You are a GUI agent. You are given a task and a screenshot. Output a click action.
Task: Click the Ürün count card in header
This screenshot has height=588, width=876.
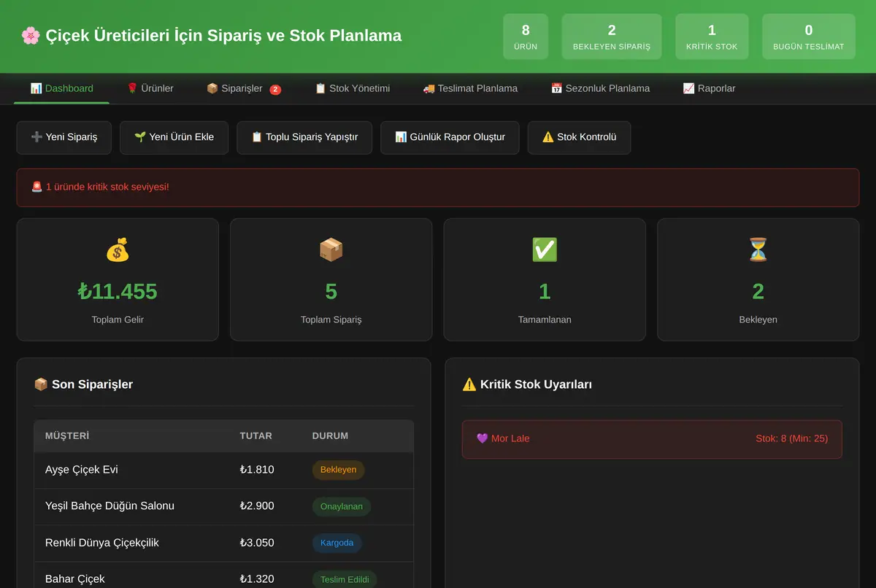(526, 36)
